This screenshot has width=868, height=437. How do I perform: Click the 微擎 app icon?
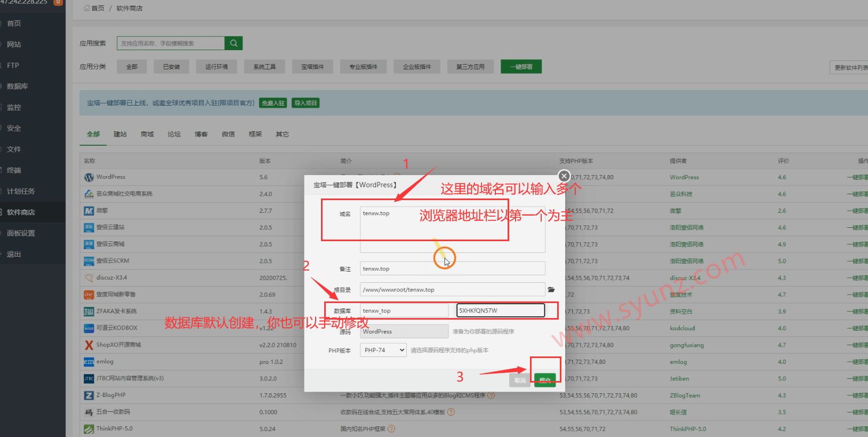(x=89, y=211)
